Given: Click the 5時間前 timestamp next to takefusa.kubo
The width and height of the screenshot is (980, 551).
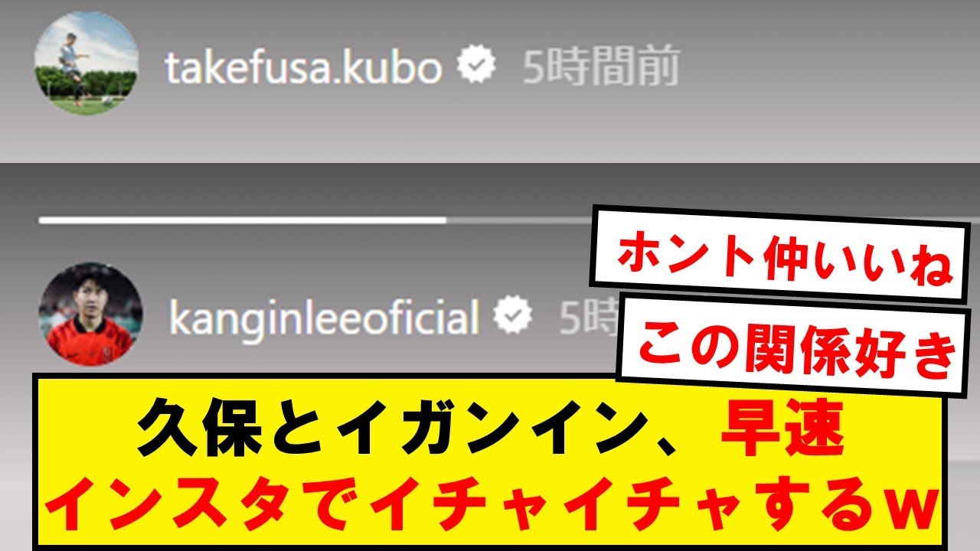Looking at the screenshot, I should pyautogui.click(x=602, y=69).
